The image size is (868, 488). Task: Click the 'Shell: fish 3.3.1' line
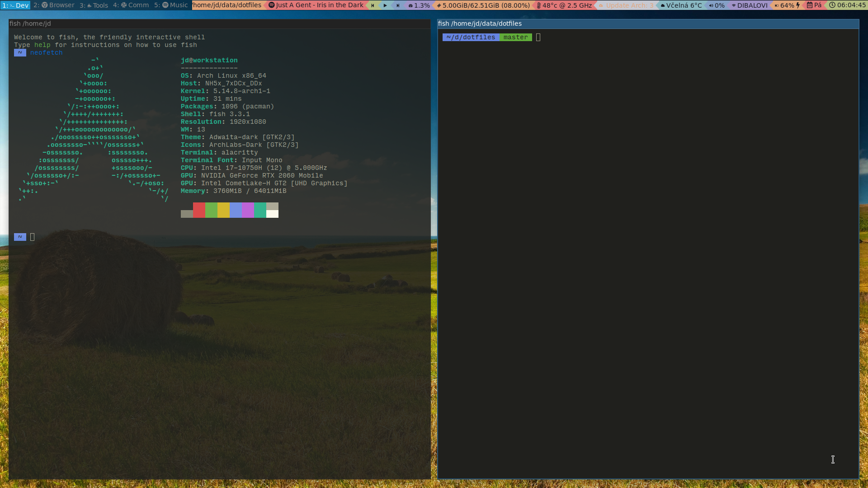click(215, 114)
